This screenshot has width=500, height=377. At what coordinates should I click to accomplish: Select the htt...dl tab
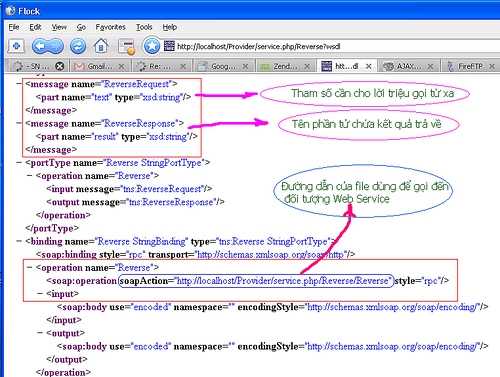tap(347, 66)
